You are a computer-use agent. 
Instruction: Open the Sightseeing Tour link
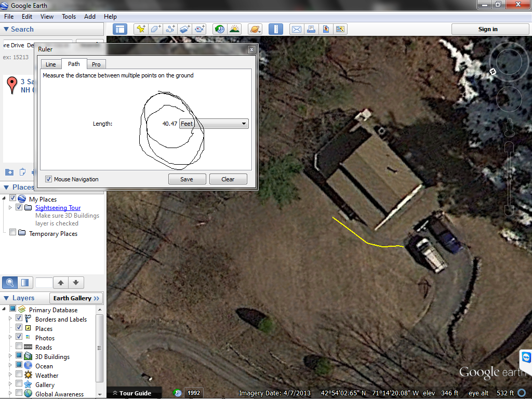tap(58, 208)
